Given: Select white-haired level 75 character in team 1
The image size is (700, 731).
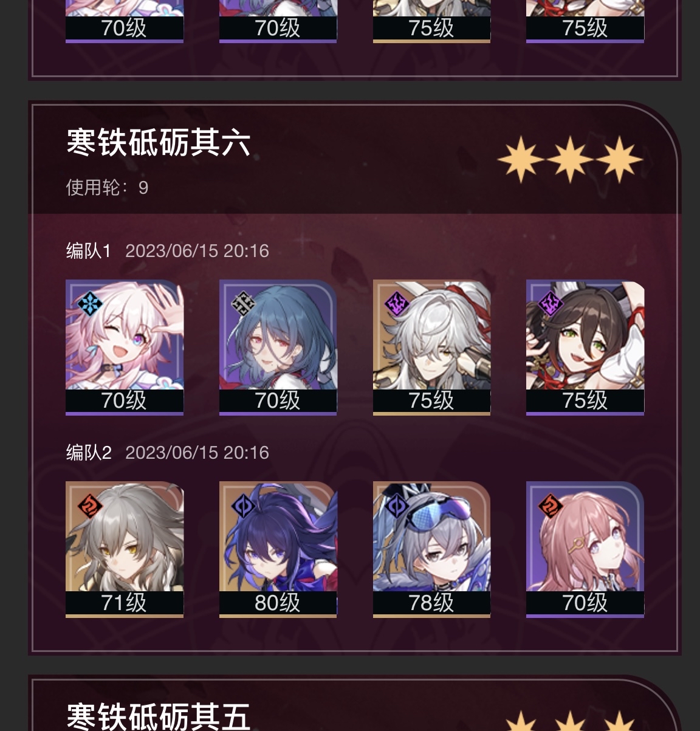Looking at the screenshot, I should tap(431, 348).
